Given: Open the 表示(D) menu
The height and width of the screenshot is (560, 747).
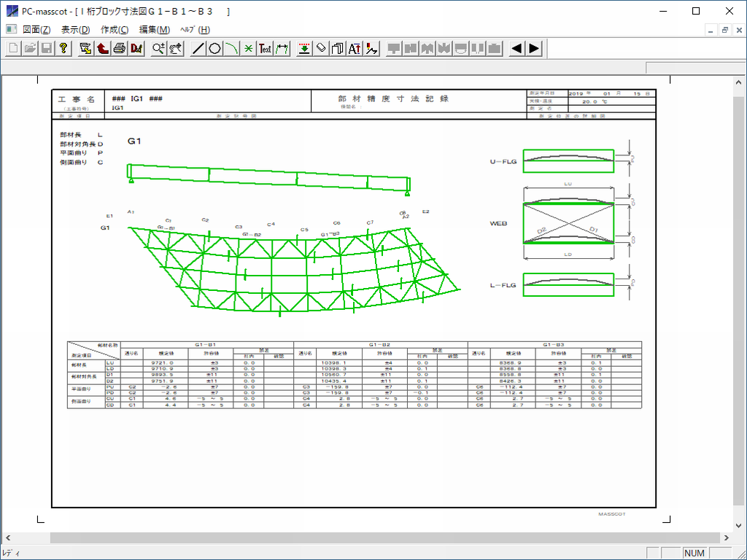Looking at the screenshot, I should point(75,30).
